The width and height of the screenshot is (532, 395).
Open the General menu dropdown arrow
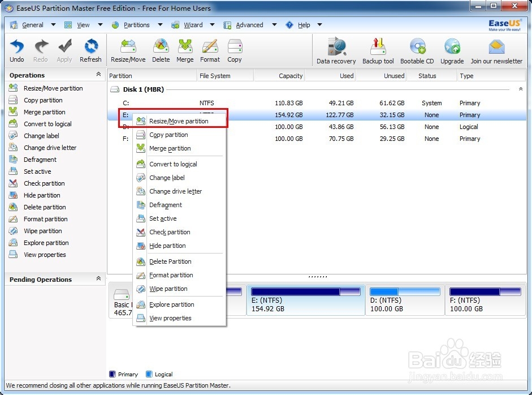53,24
